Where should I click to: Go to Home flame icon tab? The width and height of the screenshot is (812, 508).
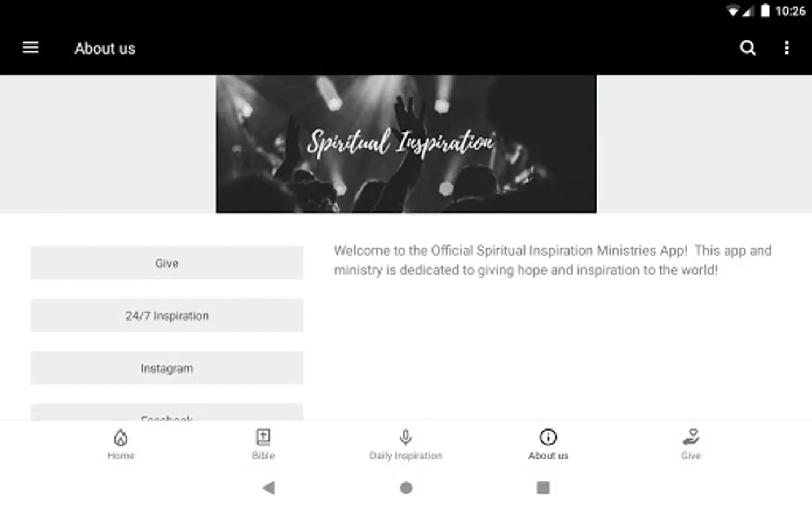(121, 445)
